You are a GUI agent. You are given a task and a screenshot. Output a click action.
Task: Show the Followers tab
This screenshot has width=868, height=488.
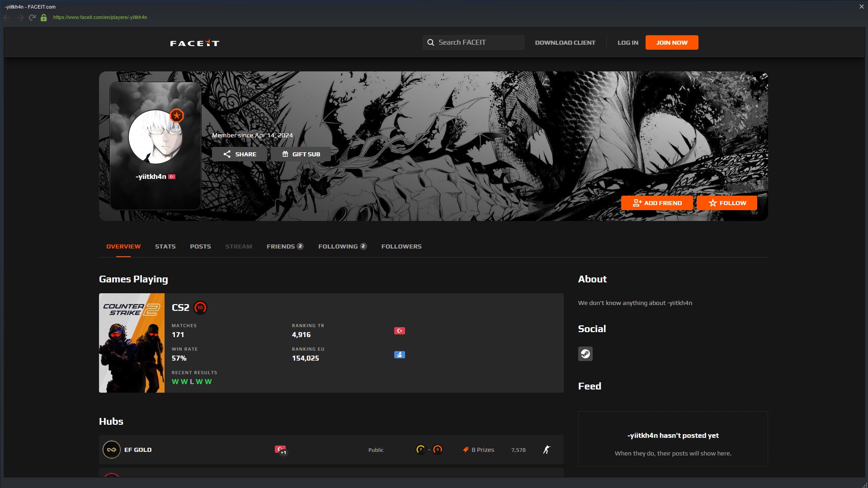[x=401, y=246]
